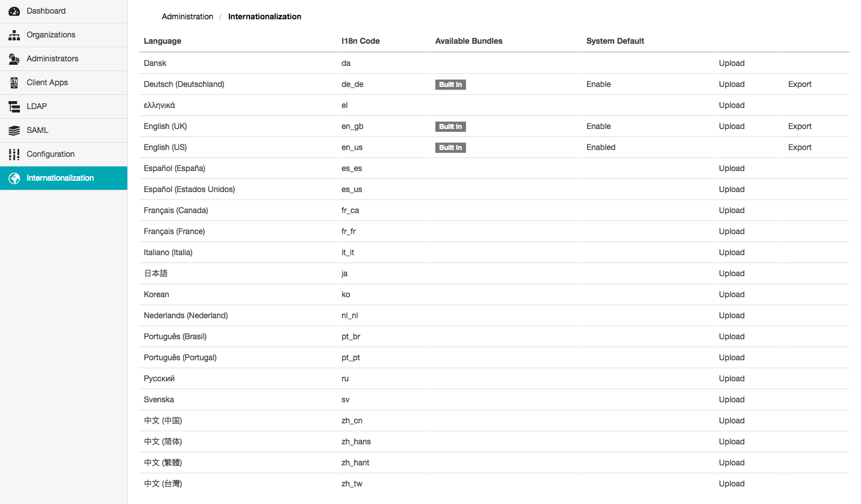Viewport: 861px width, 504px height.
Task: Open the Organizations menu item
Action: tap(51, 35)
